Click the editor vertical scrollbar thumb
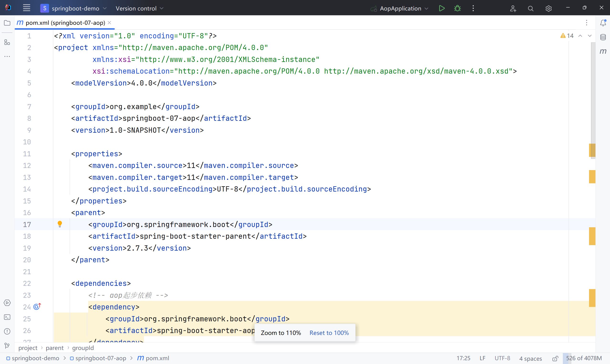This screenshot has height=364, width=610. pos(593,100)
